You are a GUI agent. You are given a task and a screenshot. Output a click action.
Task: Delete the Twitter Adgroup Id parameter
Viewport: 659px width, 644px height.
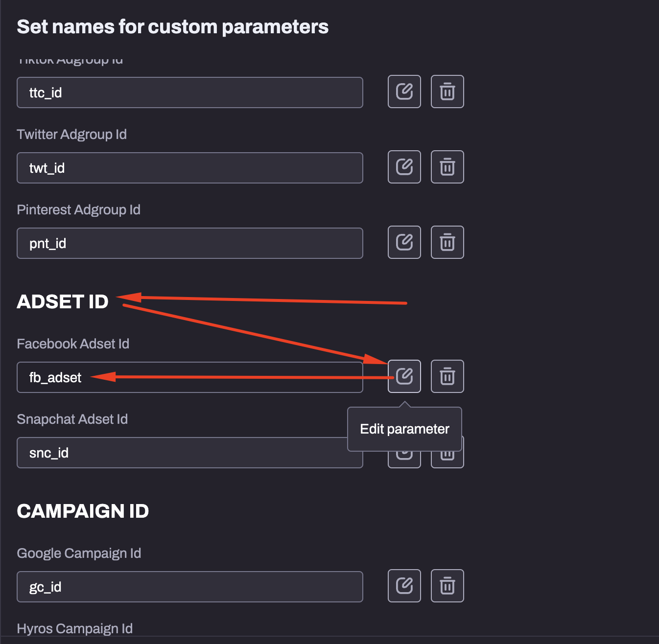(x=447, y=167)
